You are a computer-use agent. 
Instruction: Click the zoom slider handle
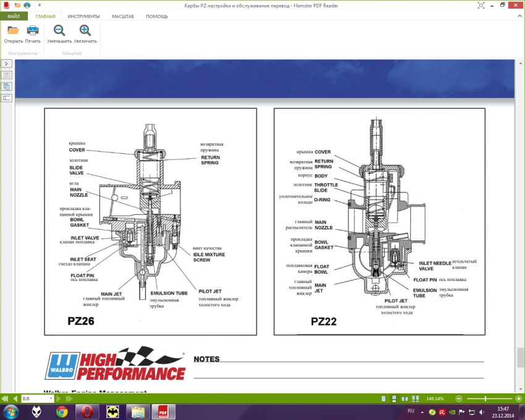[x=485, y=398]
